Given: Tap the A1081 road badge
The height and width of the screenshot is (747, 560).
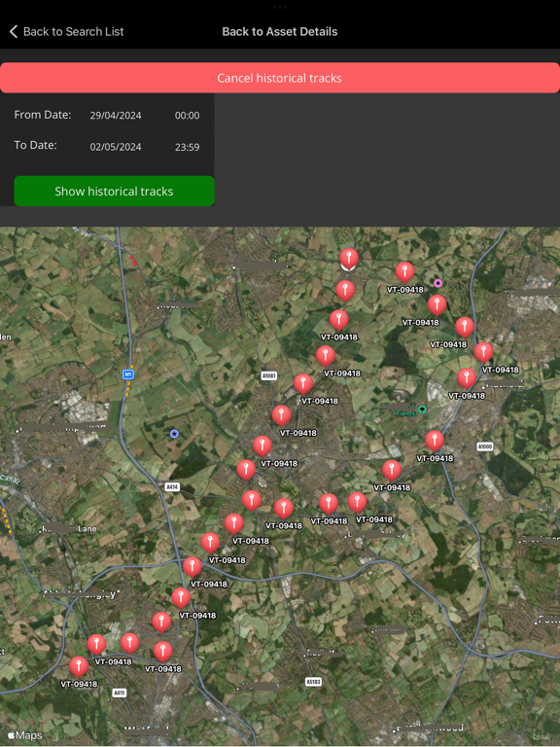Looking at the screenshot, I should (x=269, y=375).
